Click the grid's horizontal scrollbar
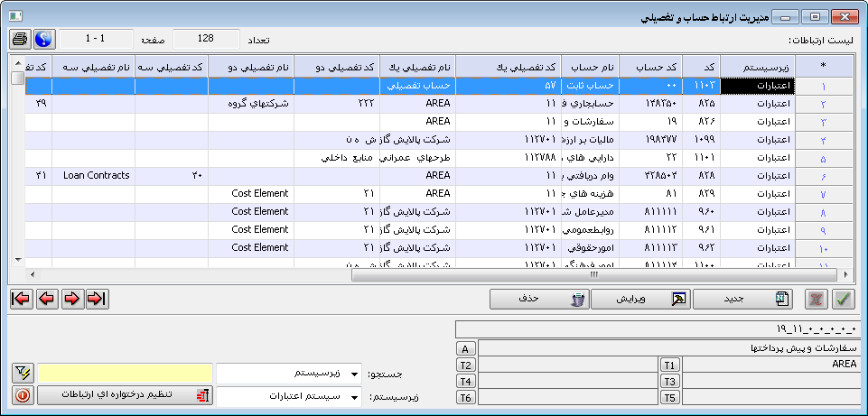The width and height of the screenshot is (868, 416). coord(434,274)
